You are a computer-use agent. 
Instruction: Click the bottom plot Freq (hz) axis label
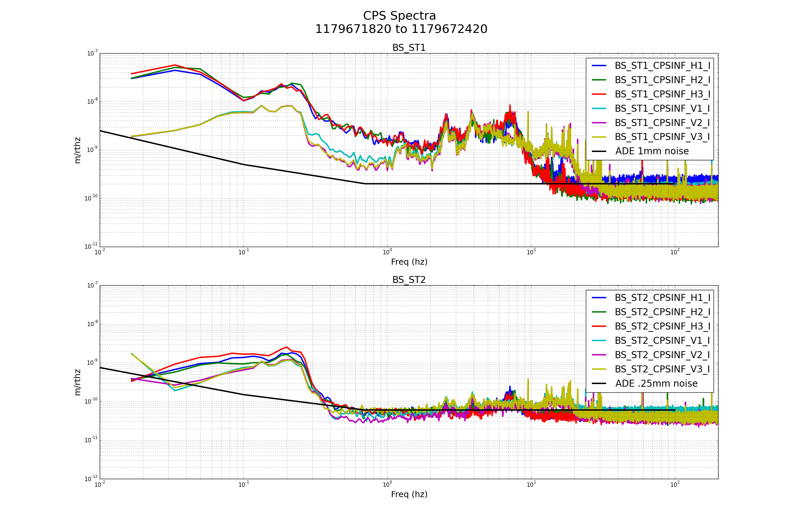tap(409, 494)
